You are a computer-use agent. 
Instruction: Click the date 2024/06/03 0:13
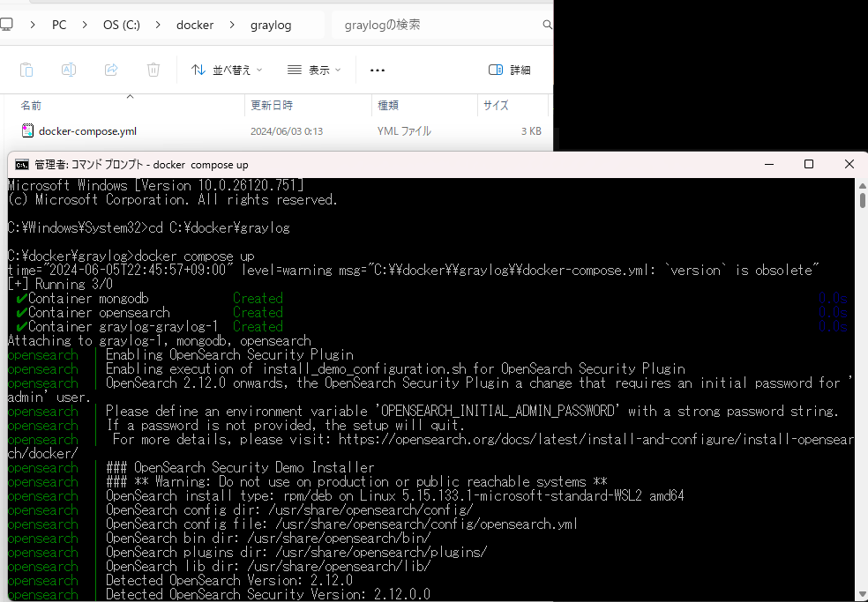tap(286, 131)
